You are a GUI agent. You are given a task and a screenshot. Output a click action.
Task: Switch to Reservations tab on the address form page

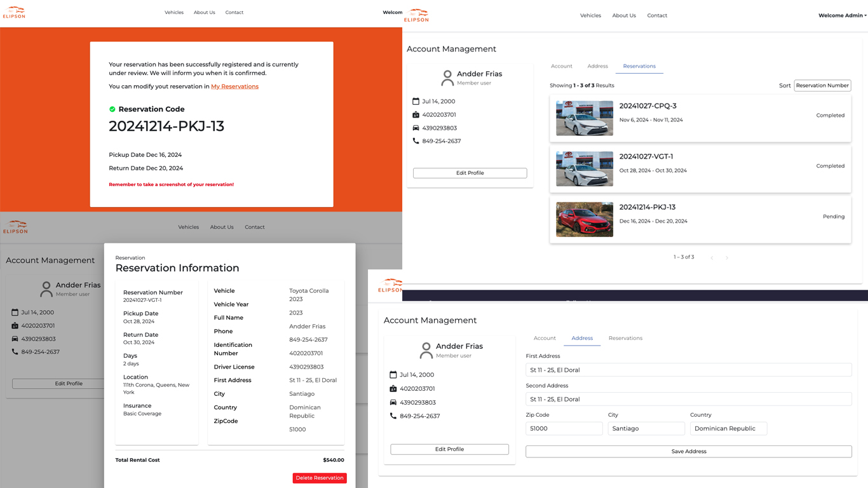coord(625,338)
